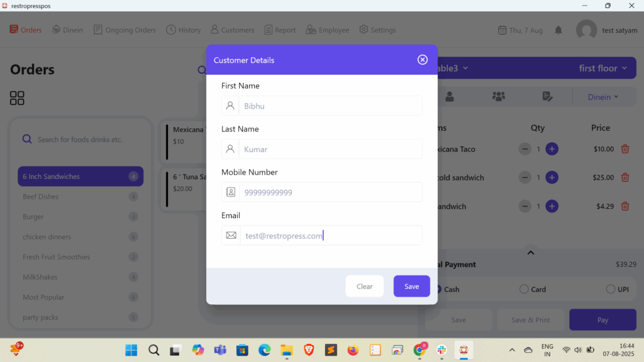Click the grid view icon under Orders
The image size is (644, 362).
pos(17,98)
